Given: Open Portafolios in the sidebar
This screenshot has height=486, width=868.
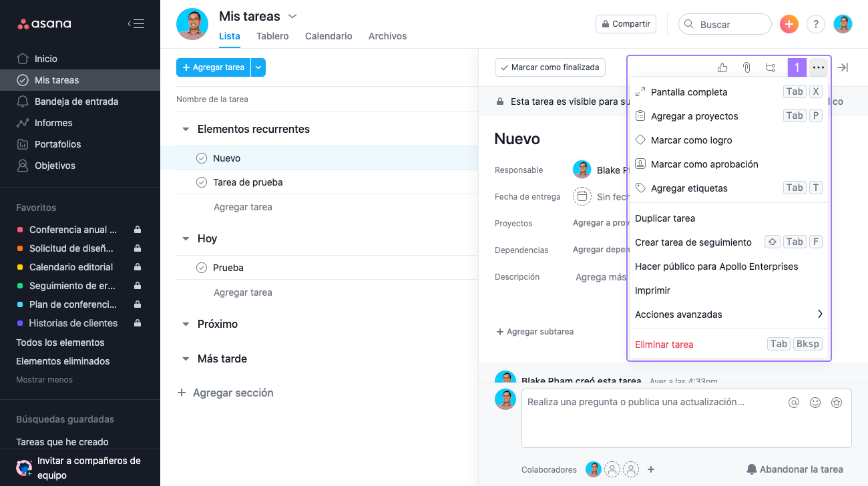Looking at the screenshot, I should pos(80,144).
